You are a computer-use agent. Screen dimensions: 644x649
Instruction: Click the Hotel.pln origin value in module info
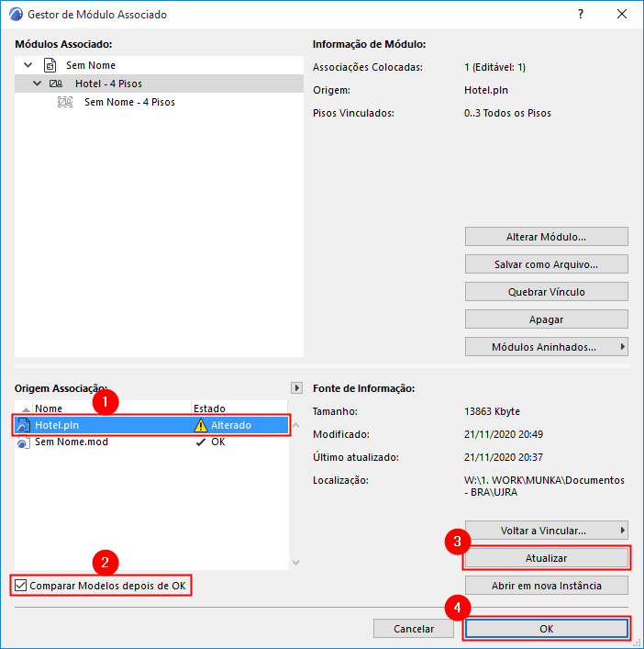[x=486, y=90]
